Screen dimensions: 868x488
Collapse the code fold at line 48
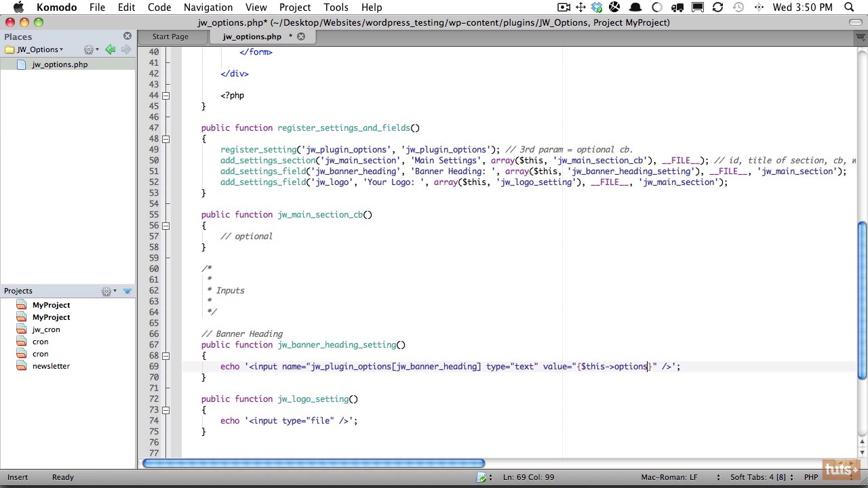tap(165, 139)
